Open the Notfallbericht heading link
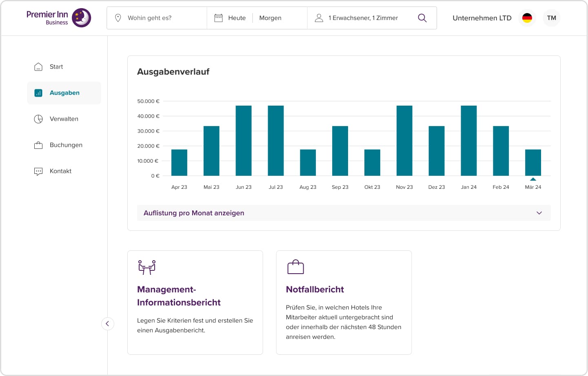The width and height of the screenshot is (588, 376). [x=315, y=290]
